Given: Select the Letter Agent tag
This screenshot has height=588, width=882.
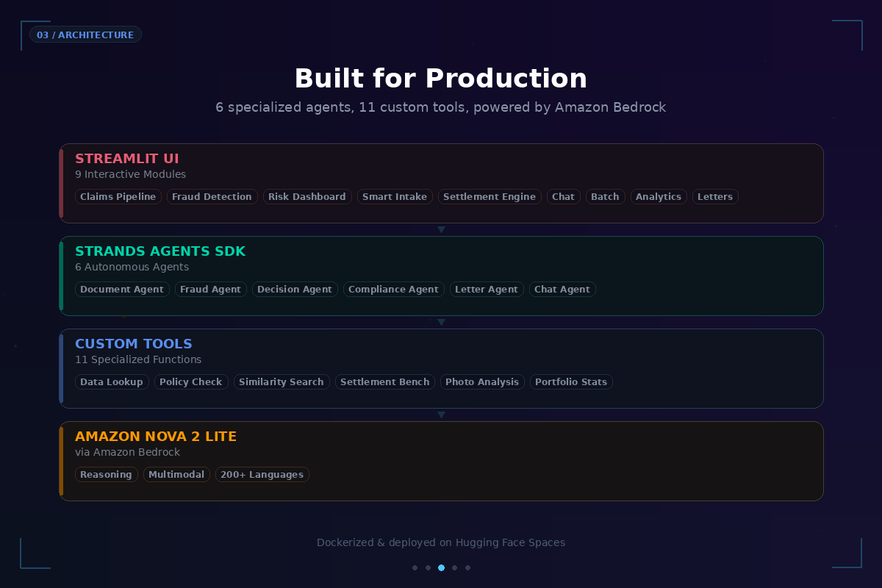Looking at the screenshot, I should [x=487, y=289].
